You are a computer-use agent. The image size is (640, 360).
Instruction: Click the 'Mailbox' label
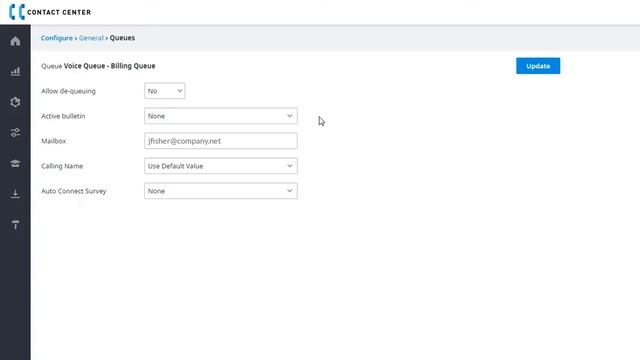pos(53,141)
